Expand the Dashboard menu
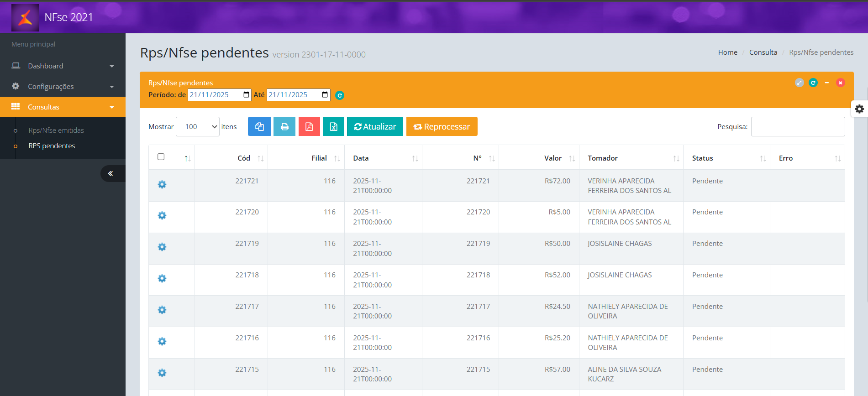Screen dimensions: 868x396 (63, 66)
